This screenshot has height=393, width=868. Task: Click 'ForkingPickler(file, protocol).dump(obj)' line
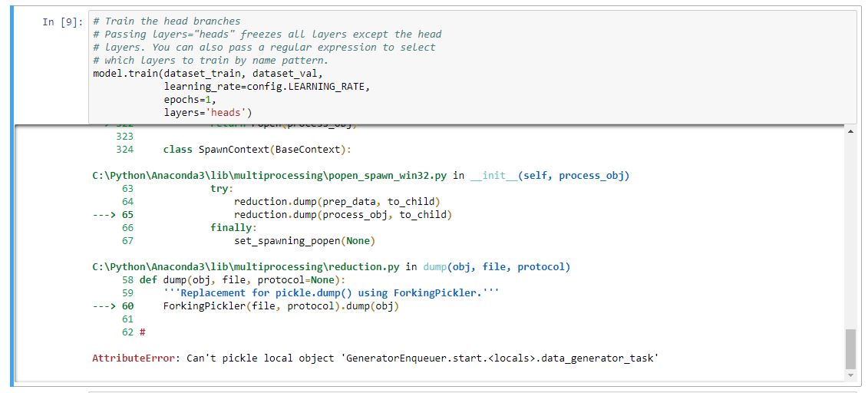[x=281, y=306]
